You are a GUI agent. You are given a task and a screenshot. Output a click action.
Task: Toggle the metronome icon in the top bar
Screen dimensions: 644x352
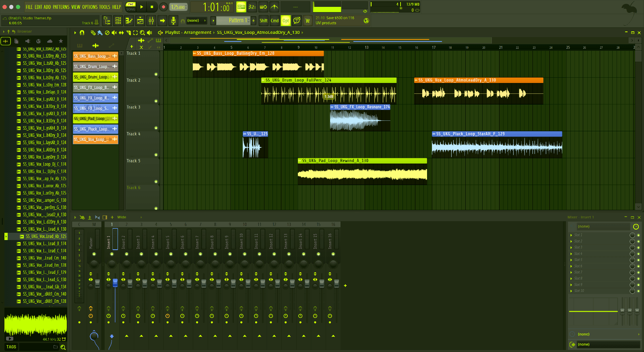point(274,7)
